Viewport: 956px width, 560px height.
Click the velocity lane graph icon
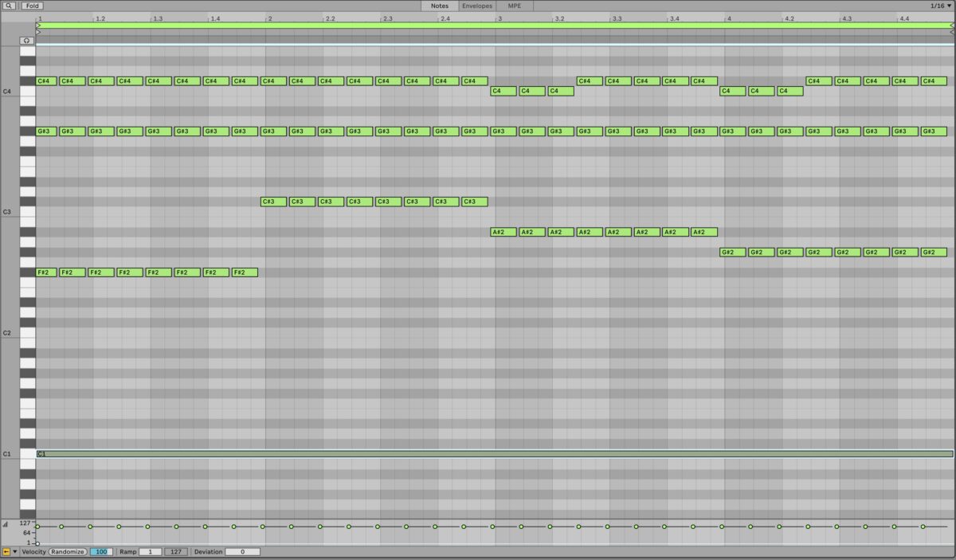[x=6, y=525]
